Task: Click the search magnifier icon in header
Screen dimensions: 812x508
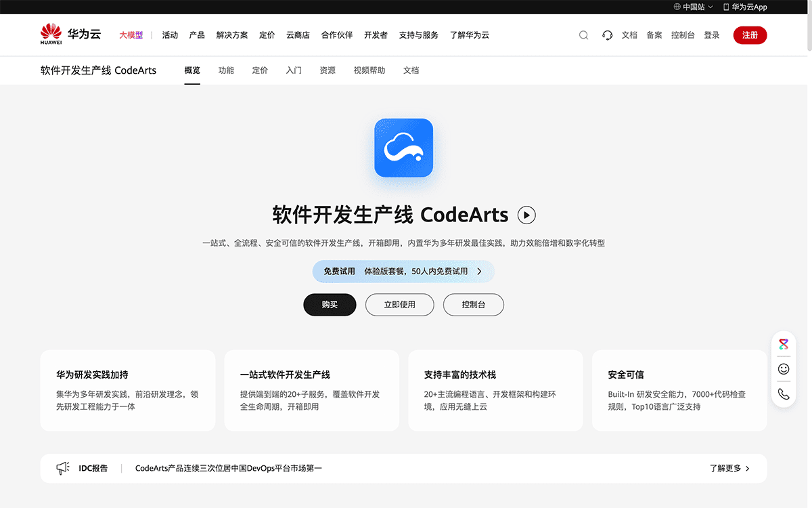Action: (x=583, y=35)
